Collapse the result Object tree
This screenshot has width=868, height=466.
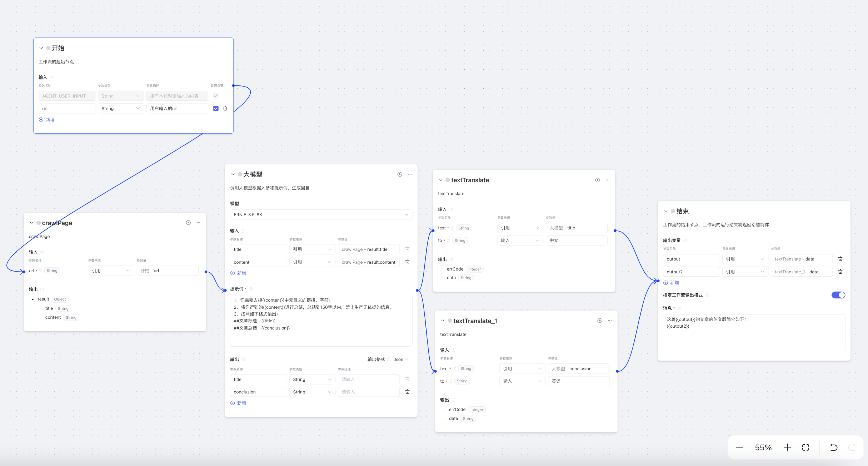33,299
